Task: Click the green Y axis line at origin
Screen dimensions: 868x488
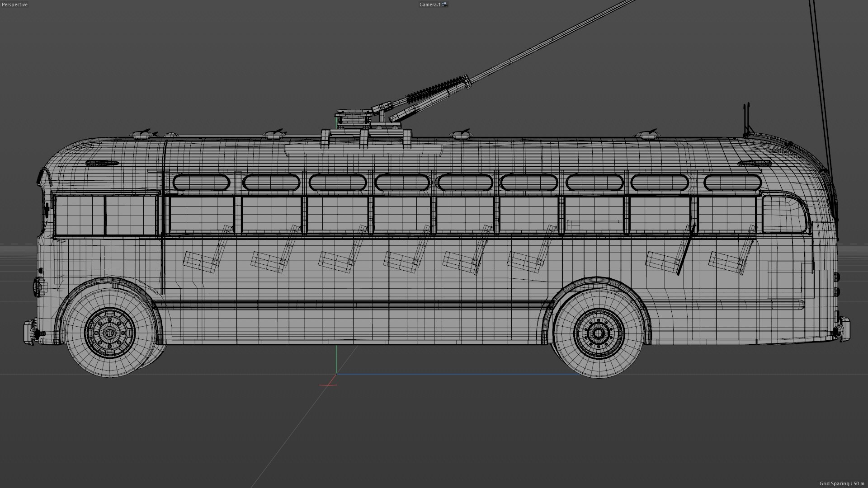Action: pyautogui.click(x=336, y=359)
